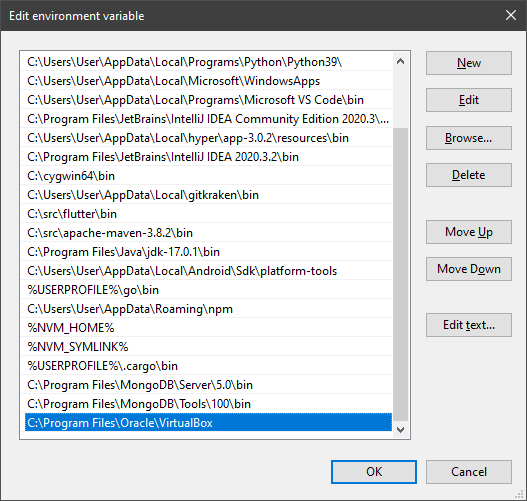This screenshot has height=501, width=527.
Task: Delete the selected path entry
Action: (x=469, y=175)
